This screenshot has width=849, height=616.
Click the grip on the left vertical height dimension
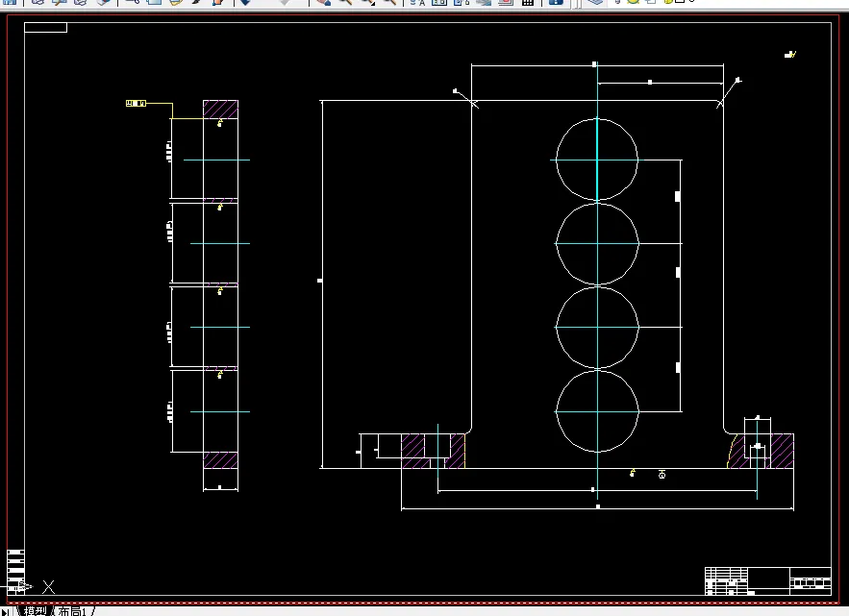[x=319, y=281]
